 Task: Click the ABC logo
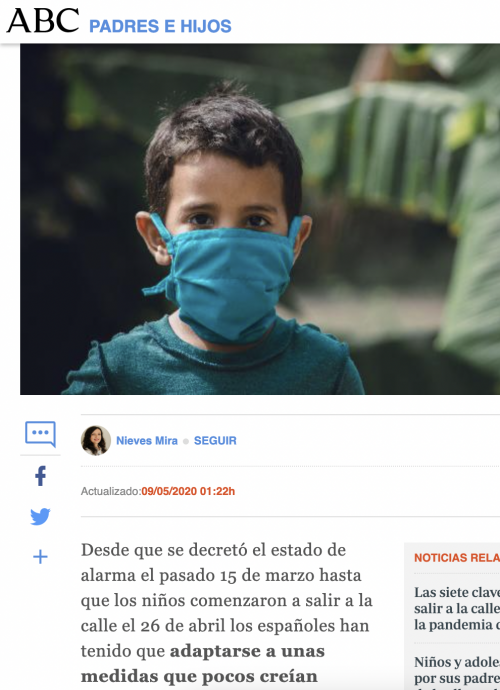click(x=43, y=21)
